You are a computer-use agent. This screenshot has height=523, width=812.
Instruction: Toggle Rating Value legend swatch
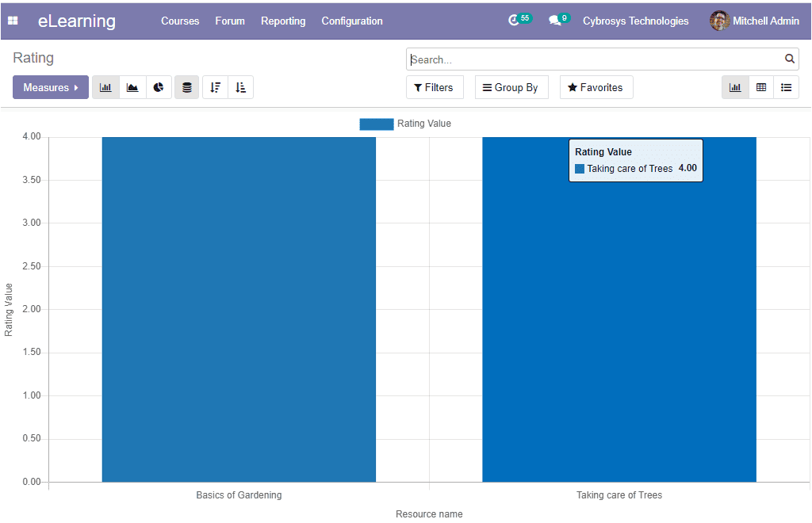[377, 124]
